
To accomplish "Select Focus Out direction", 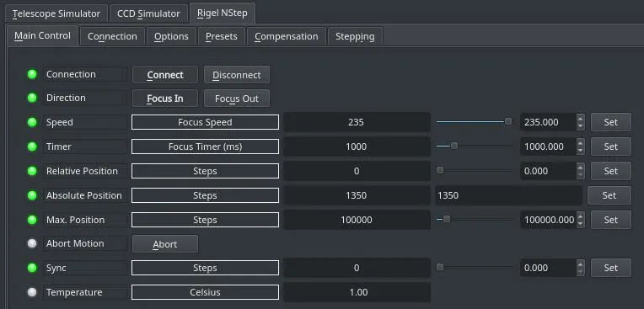I will pos(237,99).
